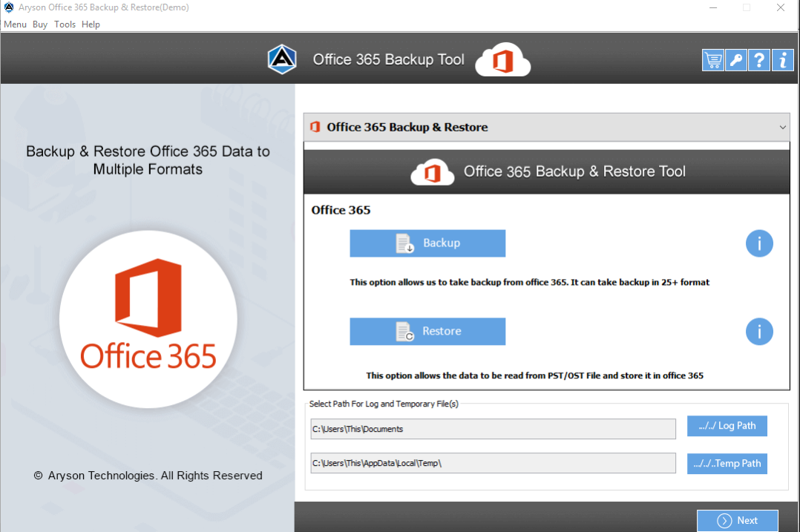Browse using the Temp Path button
This screenshot has height=532, width=800.
[x=727, y=464]
